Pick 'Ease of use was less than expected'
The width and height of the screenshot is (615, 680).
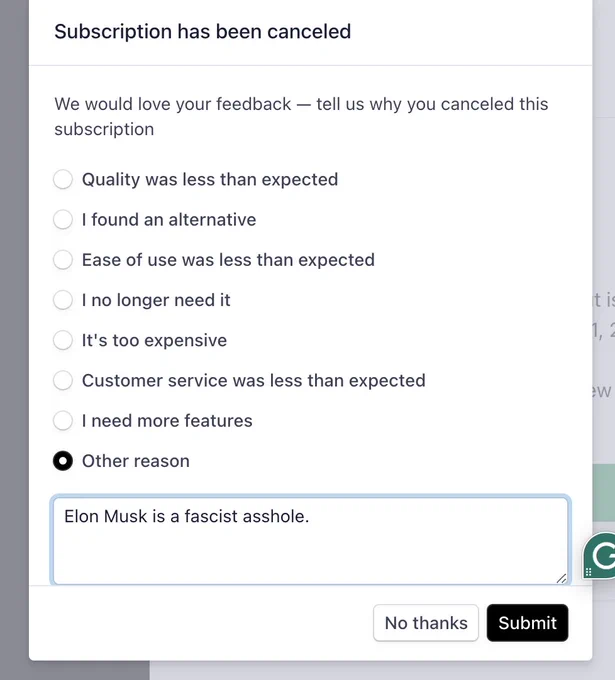[63, 260]
